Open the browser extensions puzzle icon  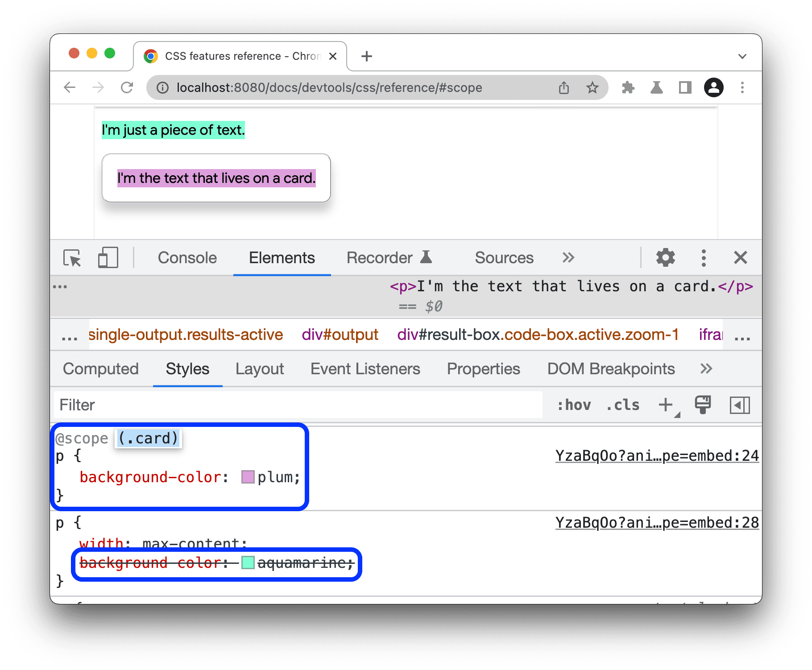pyautogui.click(x=628, y=88)
